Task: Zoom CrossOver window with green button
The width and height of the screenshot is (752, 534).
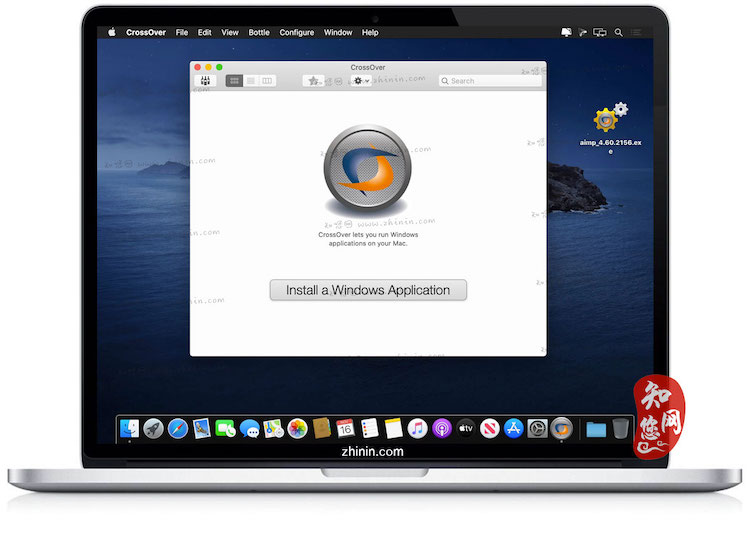Action: point(219,67)
